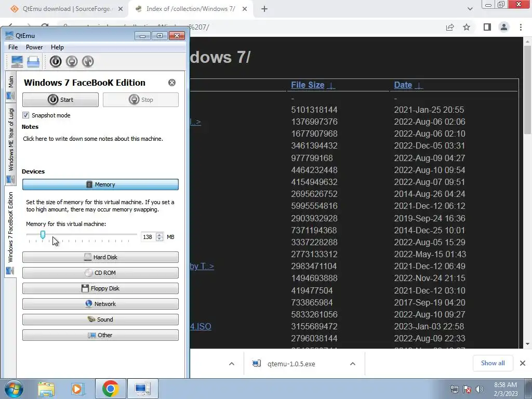Click the new virtual machine toolbar icon
Screen dimensions: 532x399
17,61
